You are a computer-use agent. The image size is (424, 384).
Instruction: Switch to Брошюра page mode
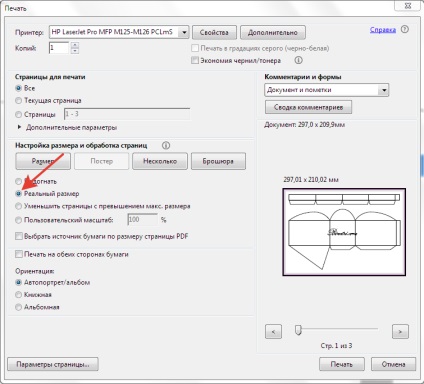[218, 161]
